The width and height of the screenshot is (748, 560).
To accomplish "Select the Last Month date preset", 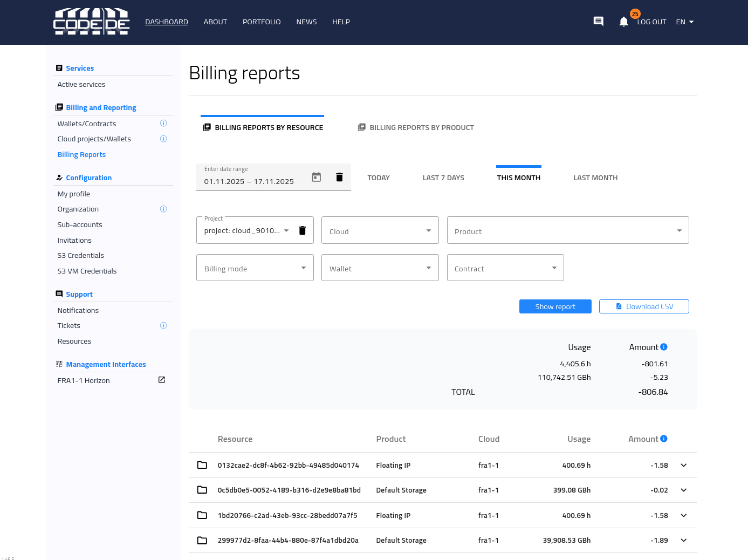I will point(595,177).
